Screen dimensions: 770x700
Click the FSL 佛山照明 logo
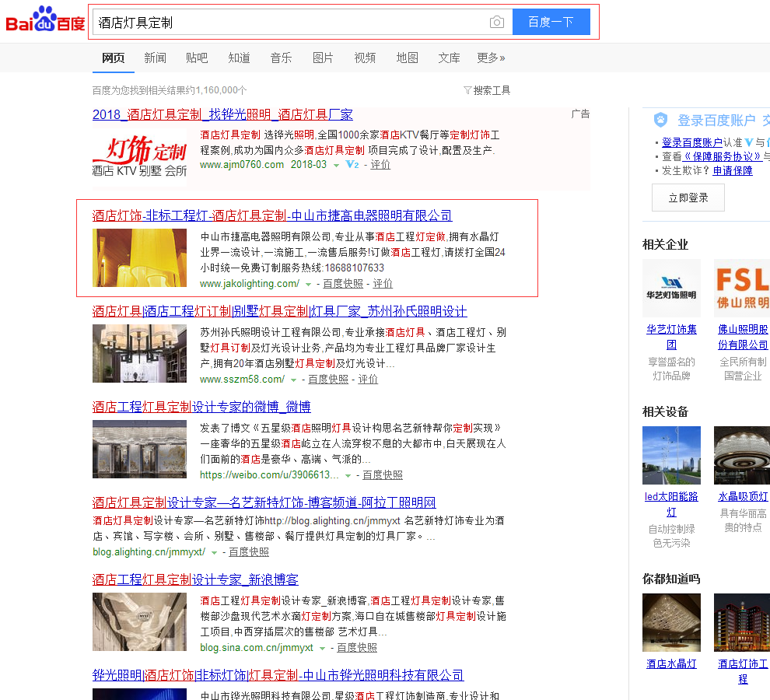point(742,289)
